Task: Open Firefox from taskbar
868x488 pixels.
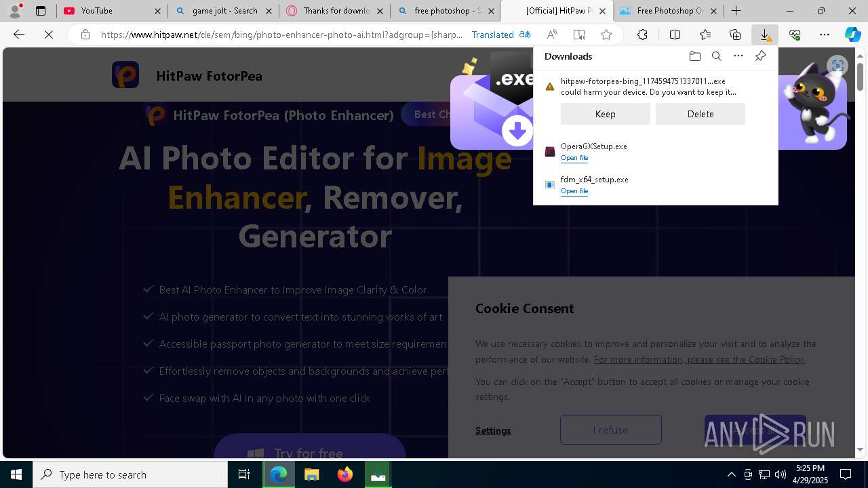Action: [345, 474]
